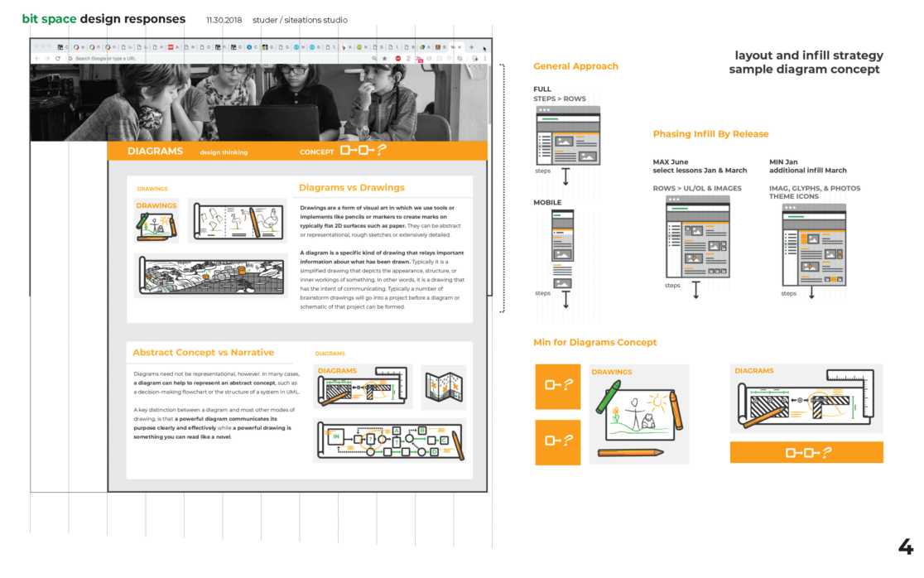Click the design thinking link

coord(223,152)
